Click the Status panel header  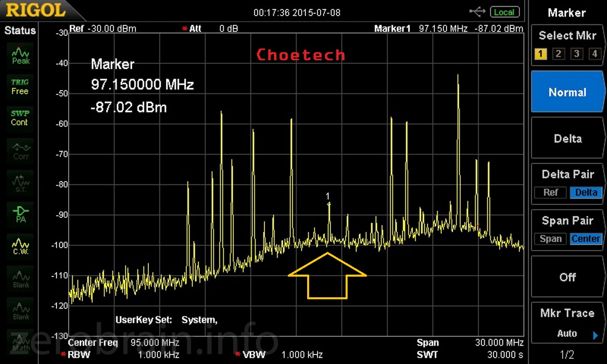tap(20, 30)
